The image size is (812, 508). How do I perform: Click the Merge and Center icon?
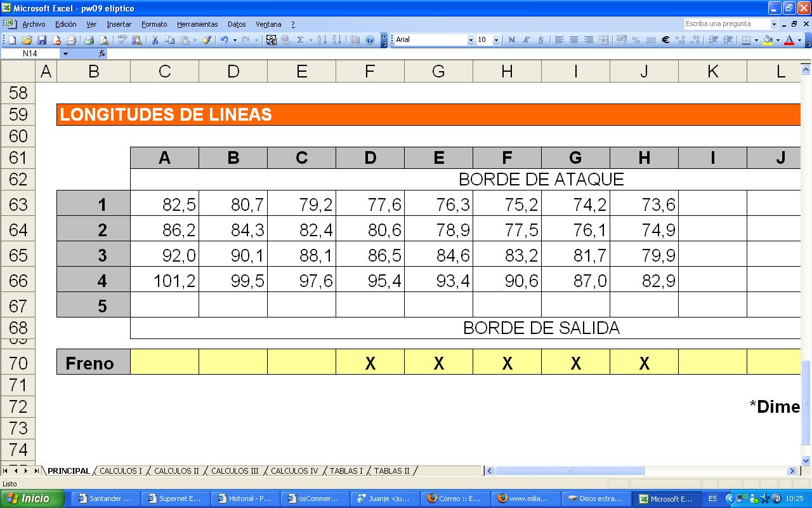[x=603, y=40]
